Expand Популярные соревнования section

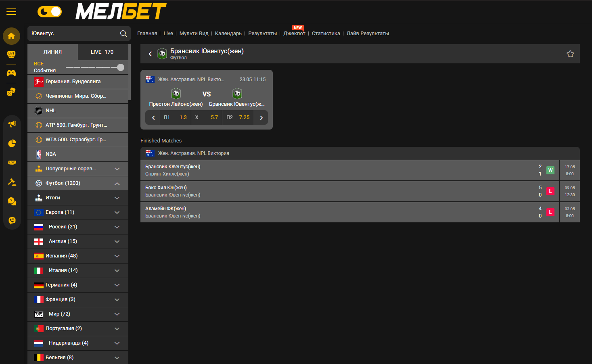coord(78,169)
